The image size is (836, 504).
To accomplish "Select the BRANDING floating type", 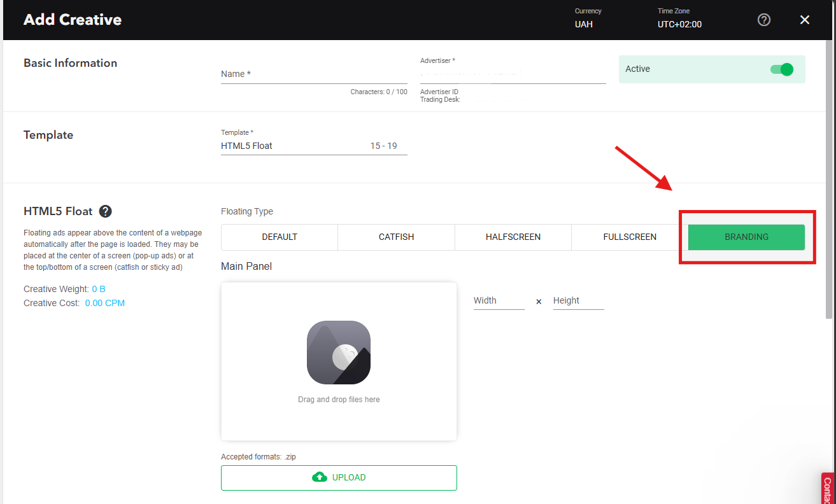I will point(746,237).
